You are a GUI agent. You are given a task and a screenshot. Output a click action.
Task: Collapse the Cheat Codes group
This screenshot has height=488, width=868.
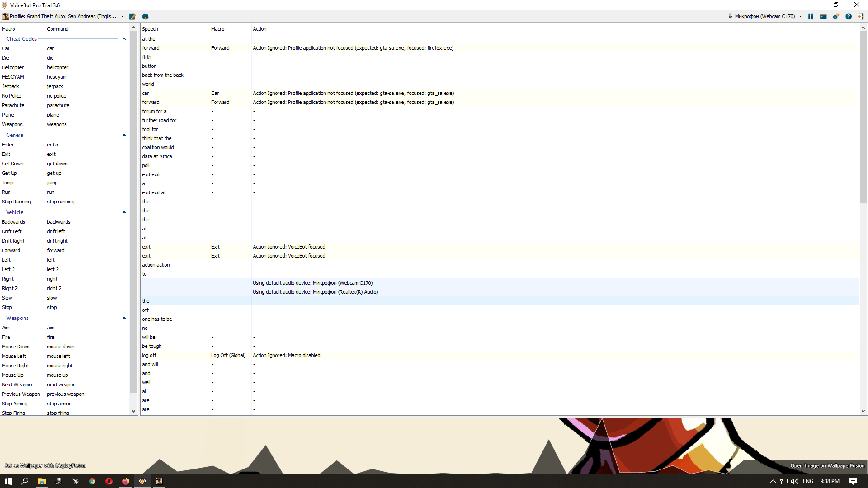124,39
